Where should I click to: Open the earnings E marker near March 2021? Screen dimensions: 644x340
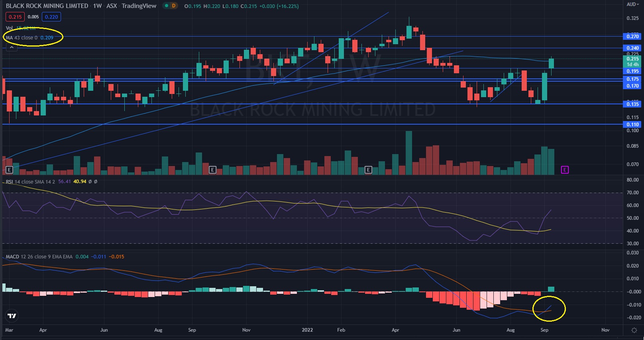pyautogui.click(x=10, y=170)
